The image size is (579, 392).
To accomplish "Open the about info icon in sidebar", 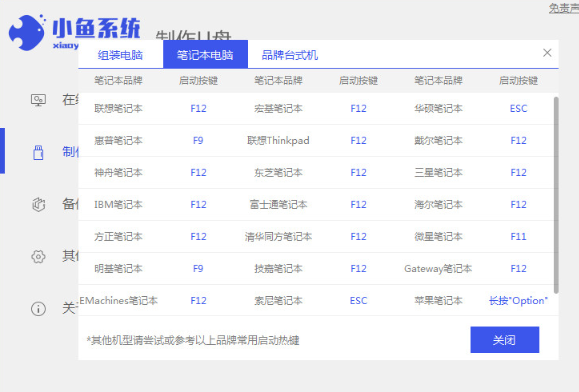I will point(38,309).
